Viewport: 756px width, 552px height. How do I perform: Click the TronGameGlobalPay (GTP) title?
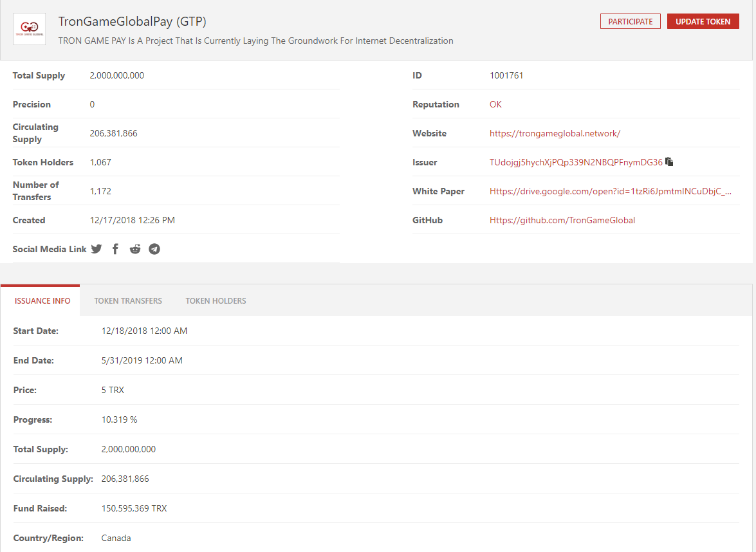(132, 22)
